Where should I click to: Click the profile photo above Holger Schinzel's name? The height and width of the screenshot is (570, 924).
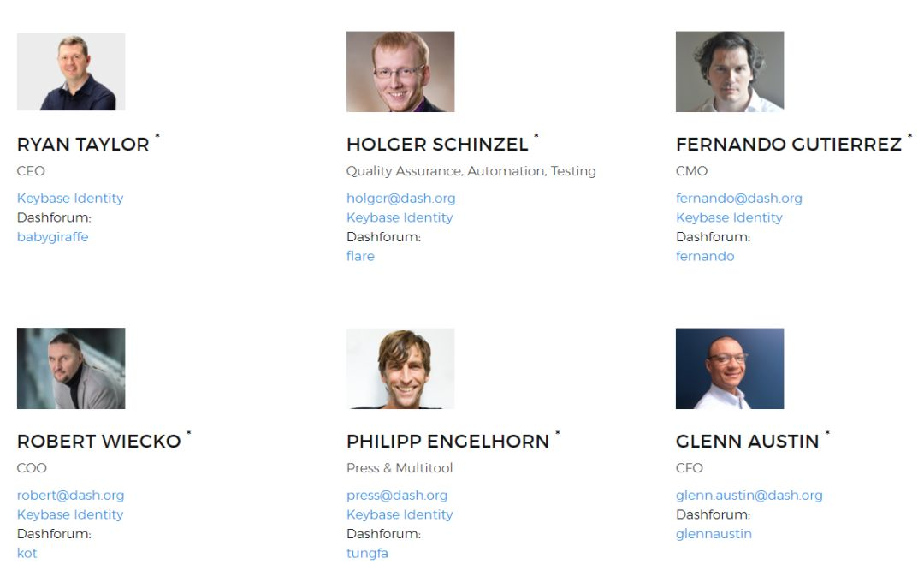(x=400, y=72)
